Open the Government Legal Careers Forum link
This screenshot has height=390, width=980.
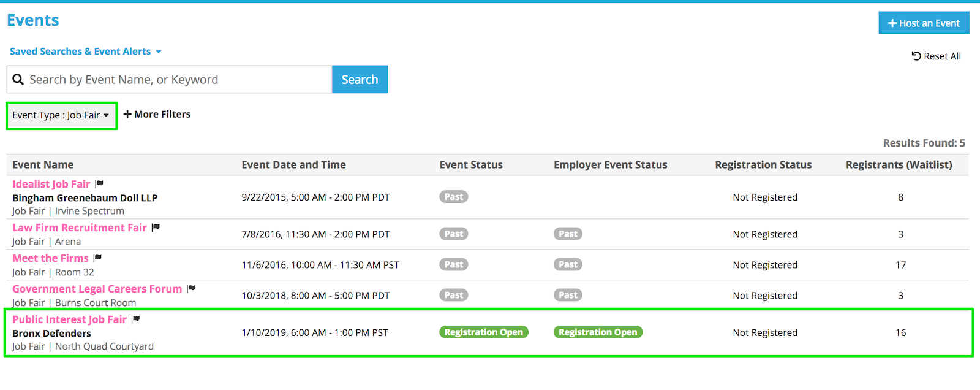coord(97,289)
